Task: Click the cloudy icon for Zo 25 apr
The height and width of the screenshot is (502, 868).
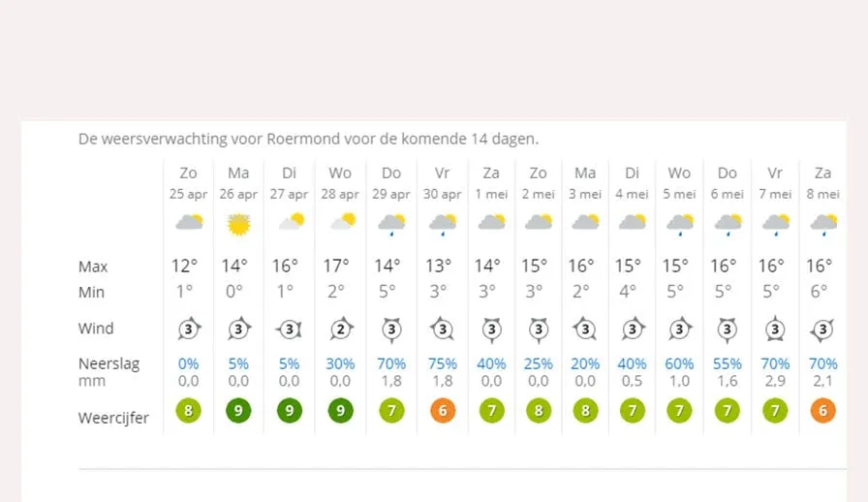Action: (x=189, y=222)
